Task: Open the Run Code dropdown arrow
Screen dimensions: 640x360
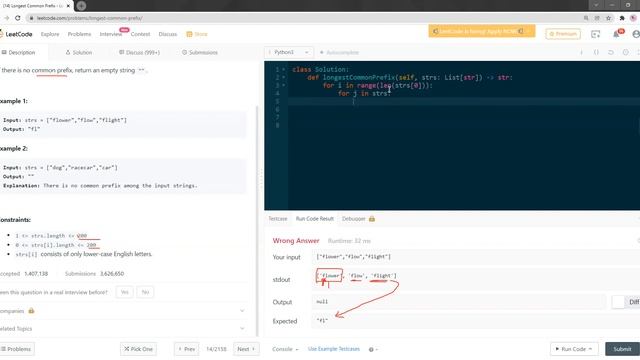Action: (x=590, y=349)
